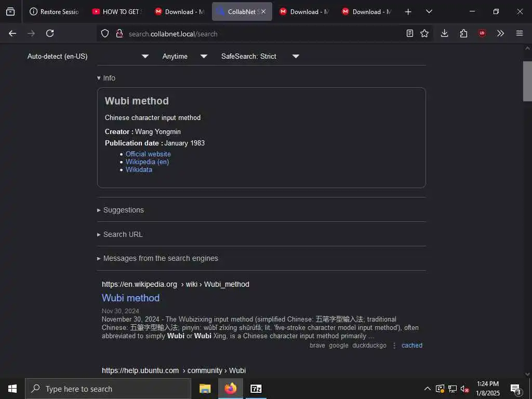
Task: Switch to the HOW TO GET YouTube tab
Action: tap(117, 11)
